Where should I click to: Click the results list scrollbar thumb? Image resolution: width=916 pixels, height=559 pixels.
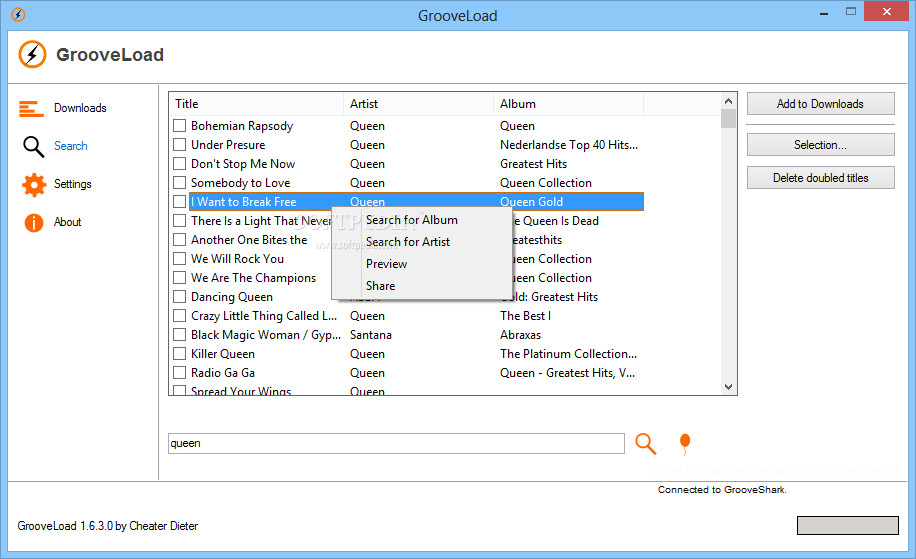click(x=728, y=118)
